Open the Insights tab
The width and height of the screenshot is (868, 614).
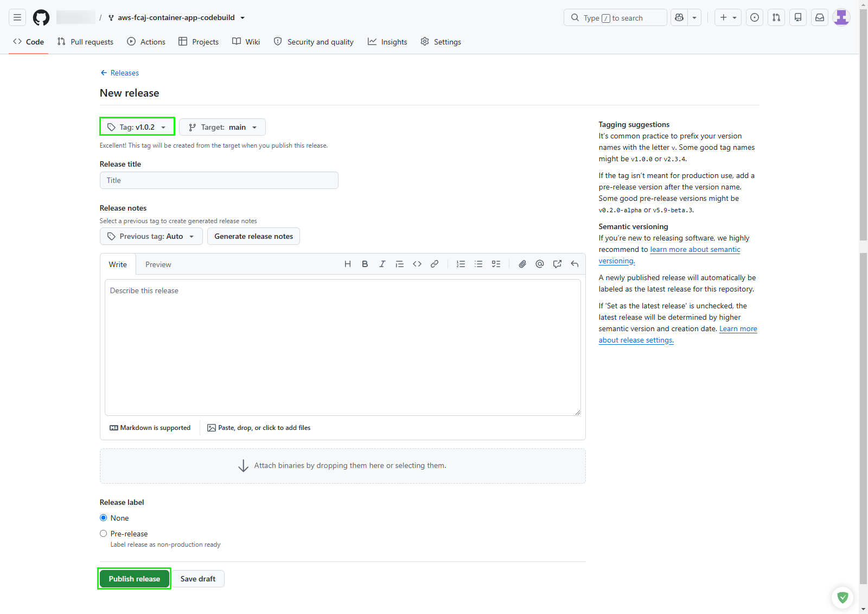(387, 42)
